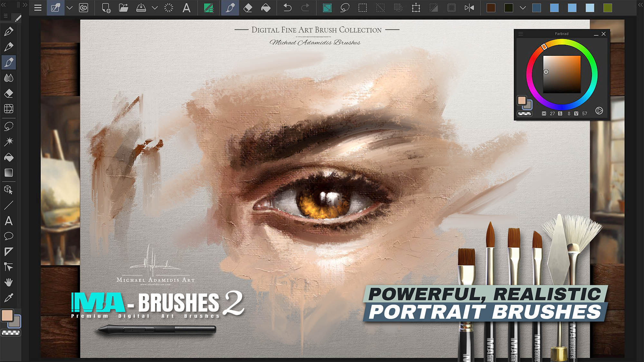Select the grid cube icon in left toolbar

(9, 109)
